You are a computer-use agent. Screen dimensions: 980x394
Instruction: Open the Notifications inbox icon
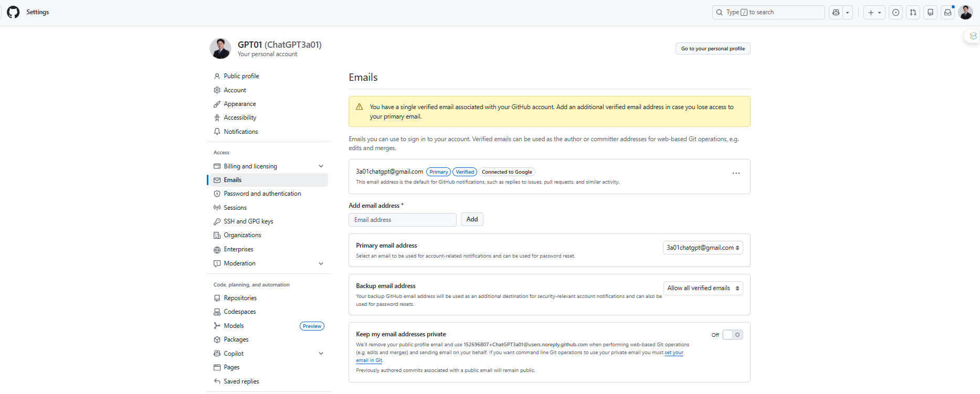[x=948, y=13]
